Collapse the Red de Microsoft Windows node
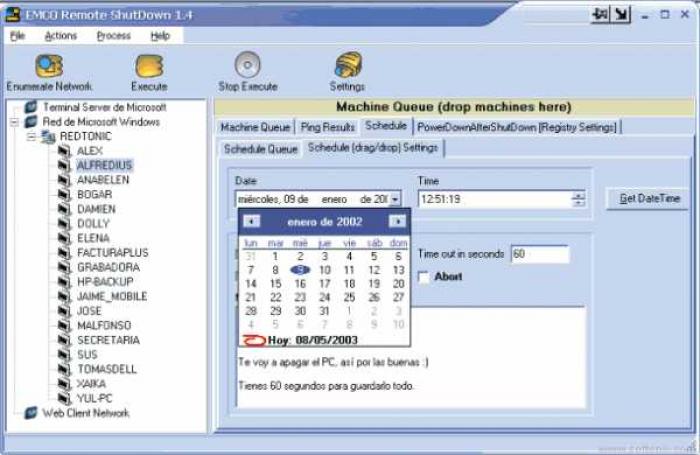 coord(15,122)
